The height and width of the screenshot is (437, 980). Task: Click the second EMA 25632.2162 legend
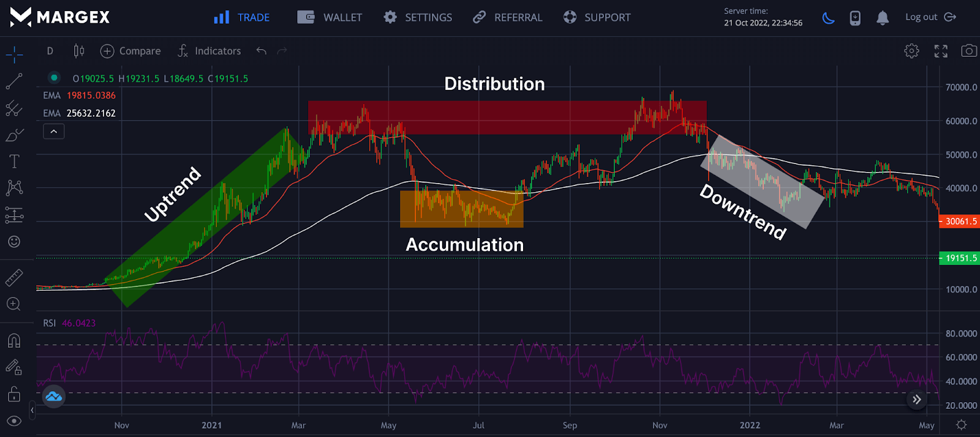[x=79, y=113]
